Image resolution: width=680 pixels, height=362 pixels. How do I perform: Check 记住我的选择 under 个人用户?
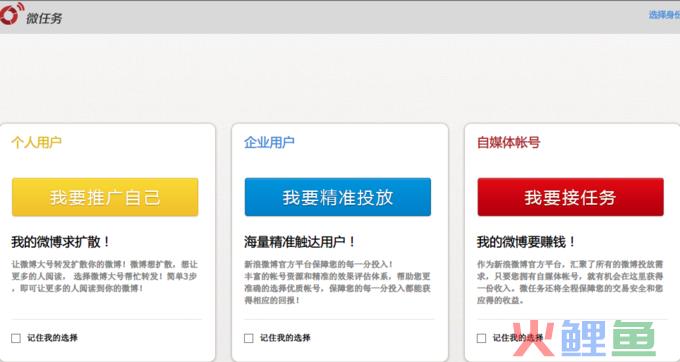coord(16,338)
